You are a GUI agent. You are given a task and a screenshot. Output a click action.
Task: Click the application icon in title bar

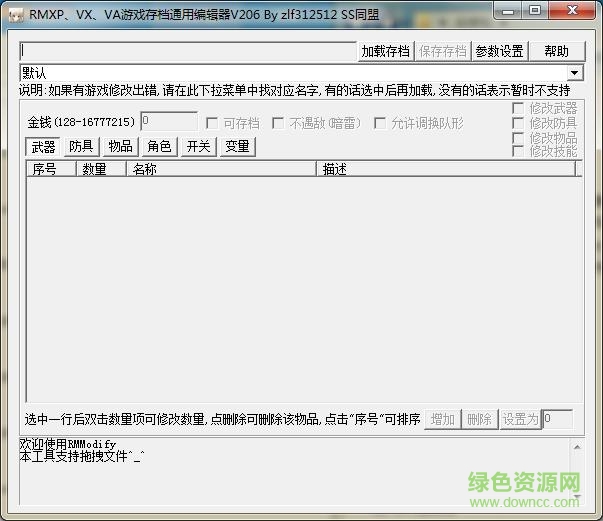pyautogui.click(x=15, y=15)
